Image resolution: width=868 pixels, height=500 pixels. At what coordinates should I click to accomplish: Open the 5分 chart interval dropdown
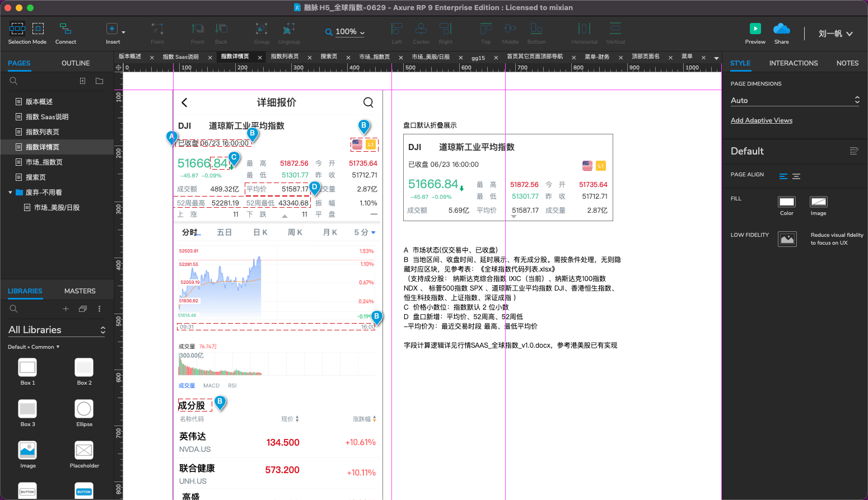point(365,232)
